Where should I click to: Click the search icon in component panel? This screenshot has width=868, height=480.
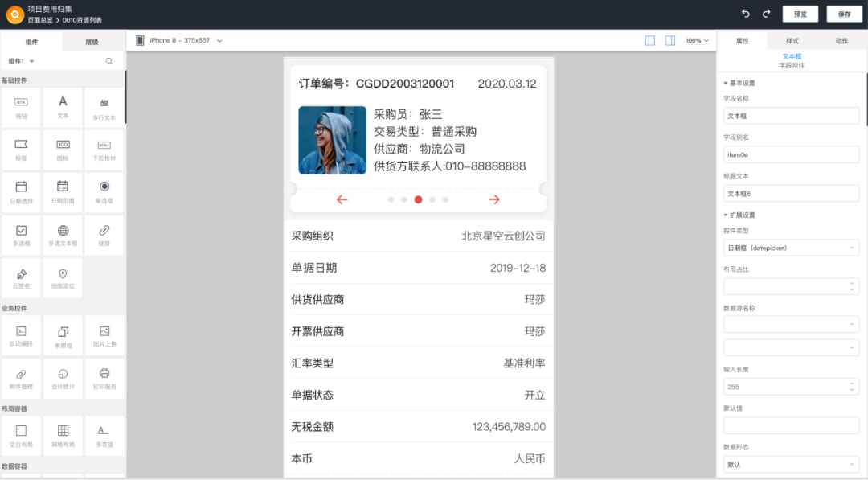[x=109, y=61]
